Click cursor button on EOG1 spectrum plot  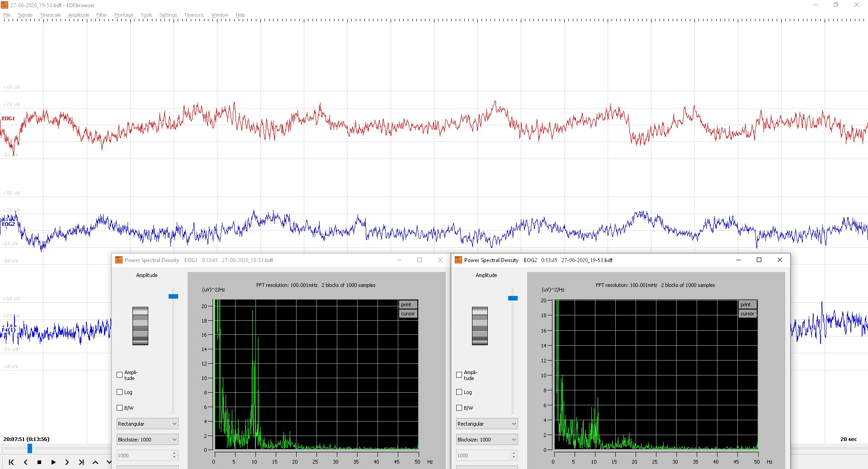pyautogui.click(x=408, y=314)
